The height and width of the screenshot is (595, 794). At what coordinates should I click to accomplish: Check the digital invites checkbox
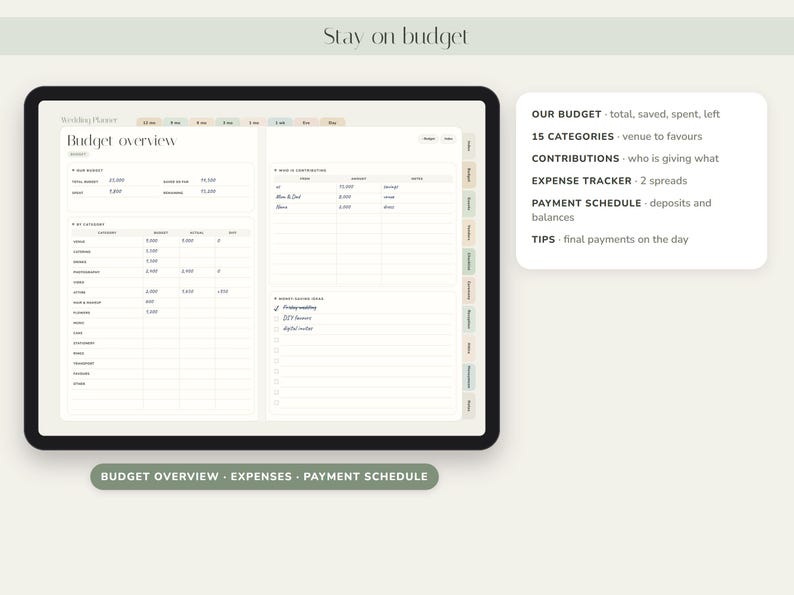click(276, 329)
